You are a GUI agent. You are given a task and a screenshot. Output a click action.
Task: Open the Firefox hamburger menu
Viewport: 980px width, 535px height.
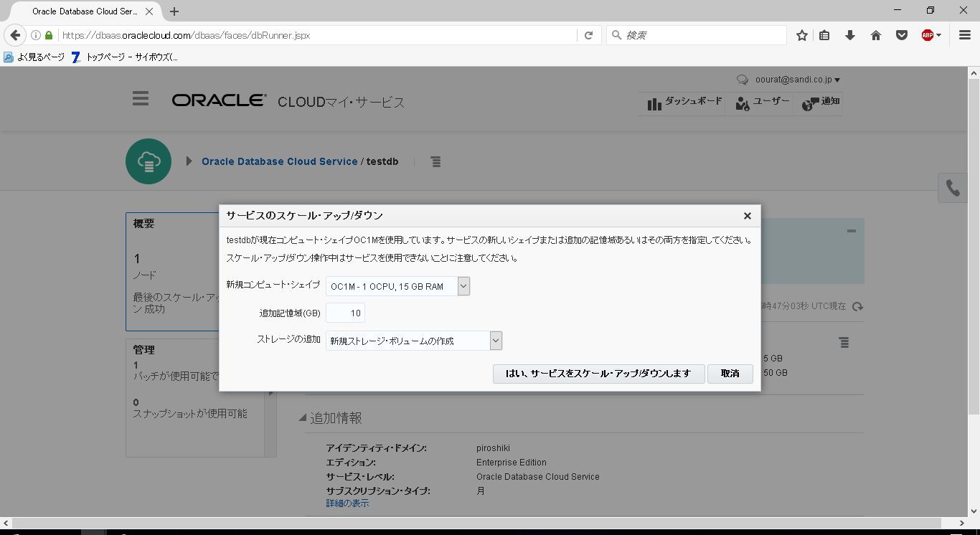click(x=965, y=35)
